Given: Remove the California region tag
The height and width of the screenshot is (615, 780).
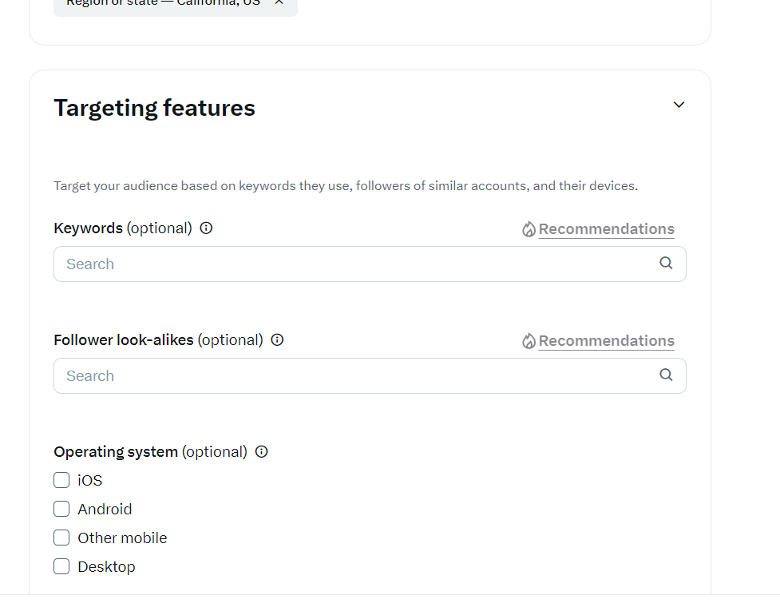Looking at the screenshot, I should 279,2.
